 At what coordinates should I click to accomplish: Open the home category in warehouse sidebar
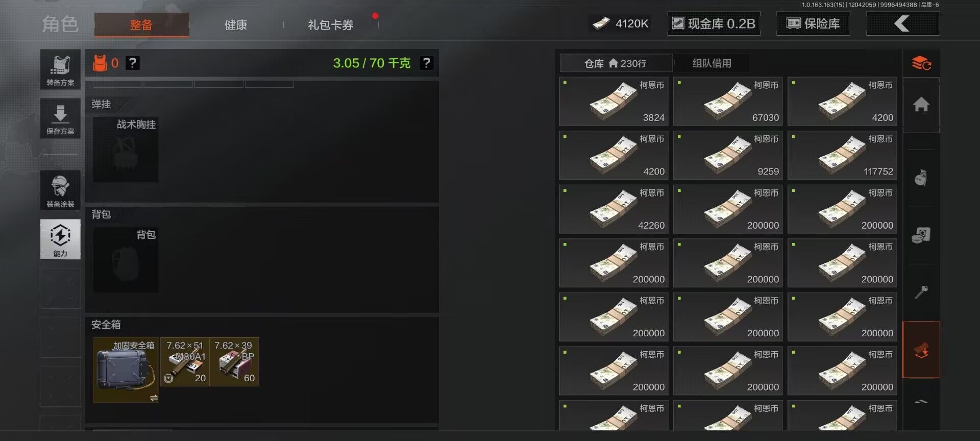[x=921, y=105]
